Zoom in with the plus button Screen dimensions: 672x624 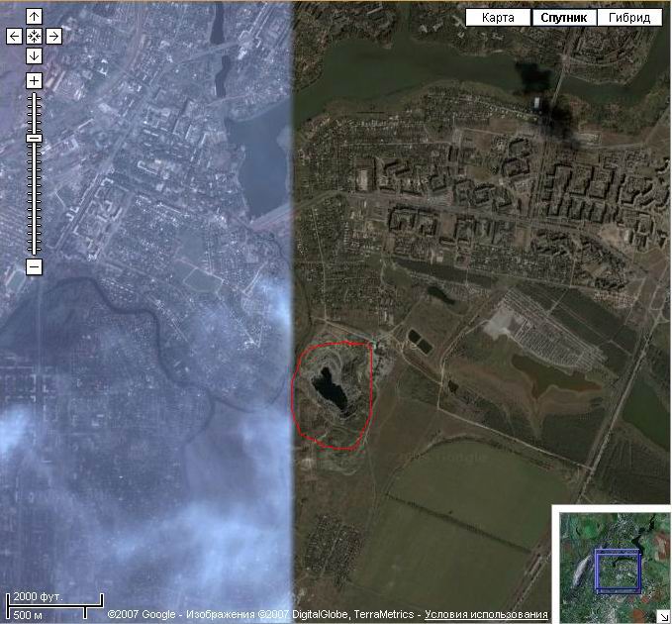(34, 80)
